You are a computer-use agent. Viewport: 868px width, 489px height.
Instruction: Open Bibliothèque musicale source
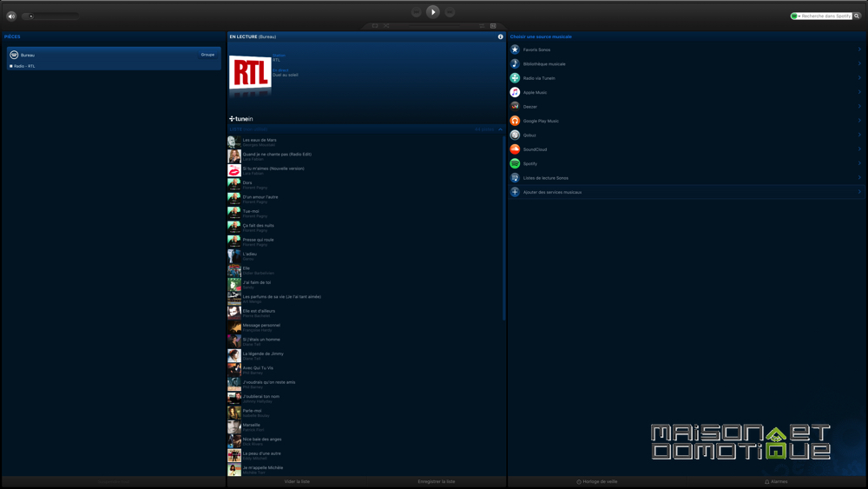point(687,63)
